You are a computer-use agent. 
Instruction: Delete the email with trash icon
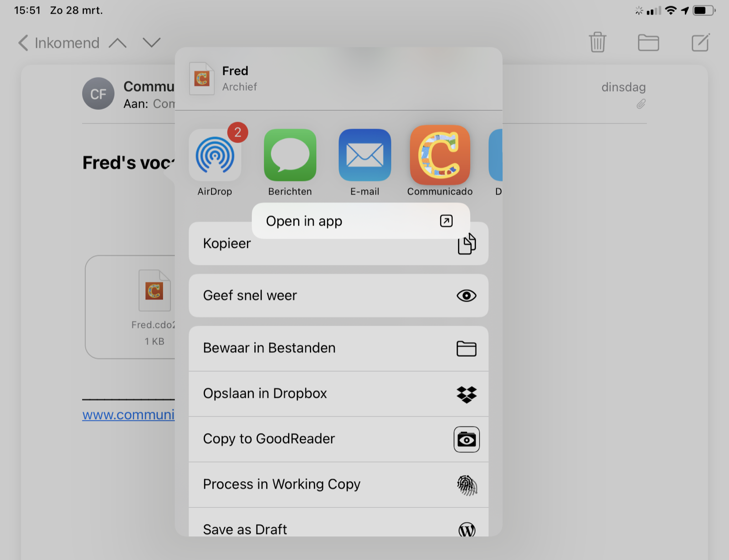click(597, 42)
